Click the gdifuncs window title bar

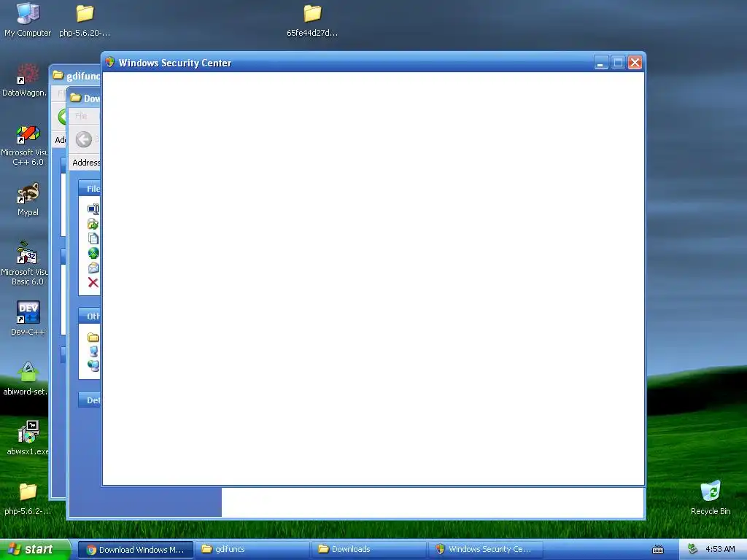(75, 75)
